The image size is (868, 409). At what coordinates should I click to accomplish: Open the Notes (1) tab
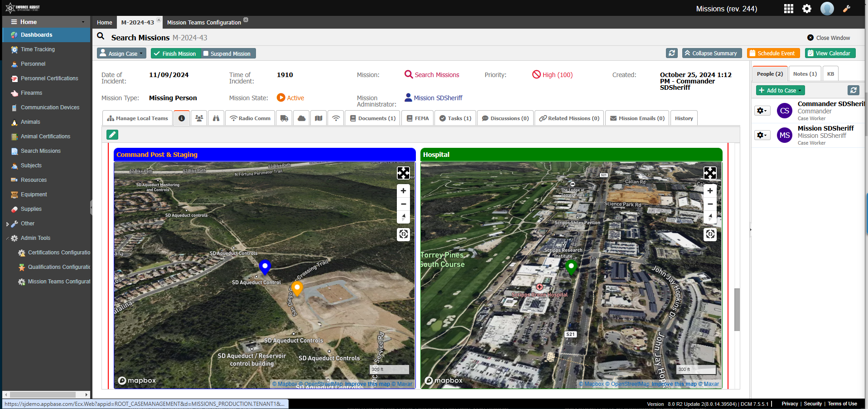pyautogui.click(x=805, y=74)
